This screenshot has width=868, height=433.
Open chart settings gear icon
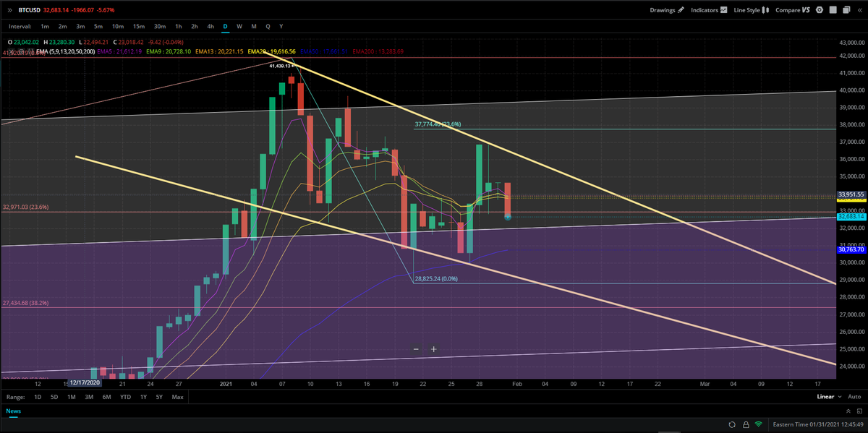[819, 10]
